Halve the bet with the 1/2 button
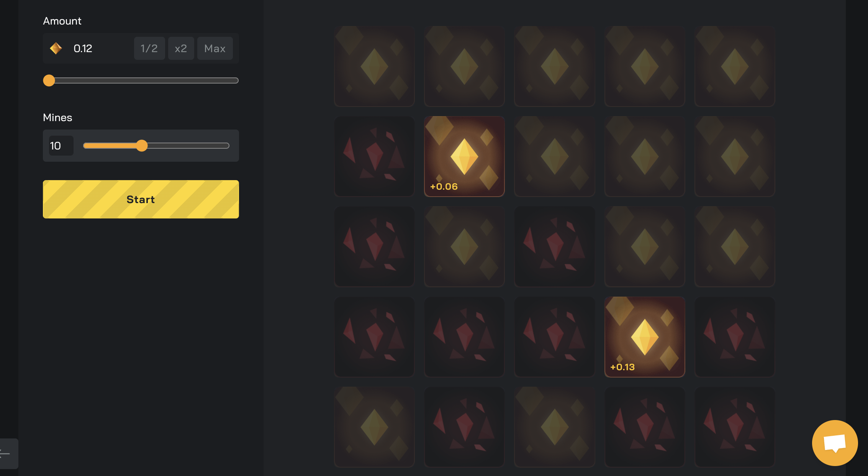 149,48
